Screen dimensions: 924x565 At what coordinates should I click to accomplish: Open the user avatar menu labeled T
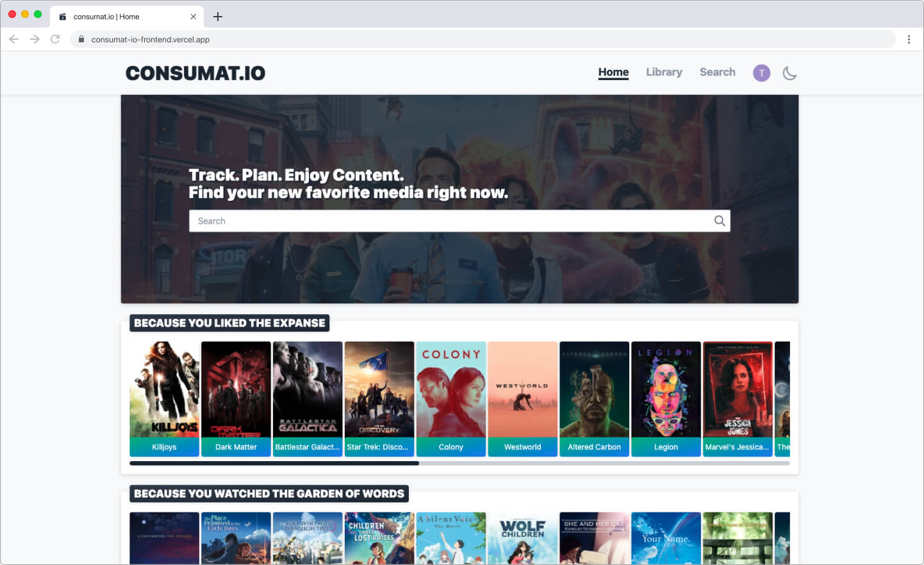(x=761, y=73)
